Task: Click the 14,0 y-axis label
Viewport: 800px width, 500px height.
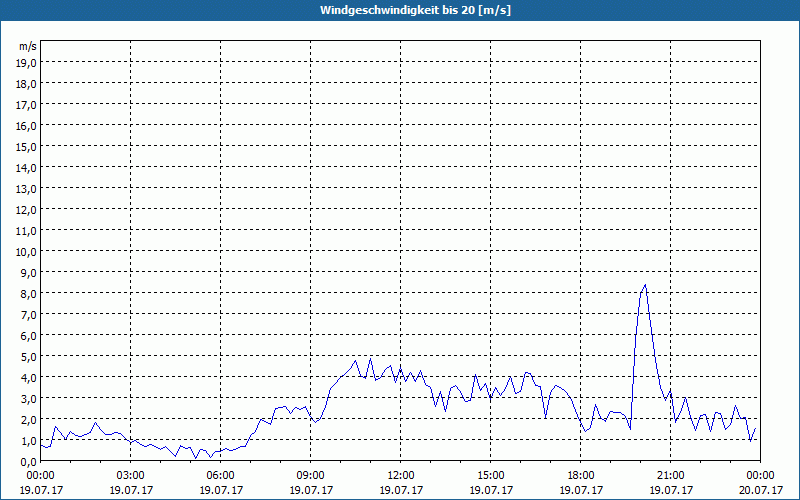Action: [x=28, y=167]
